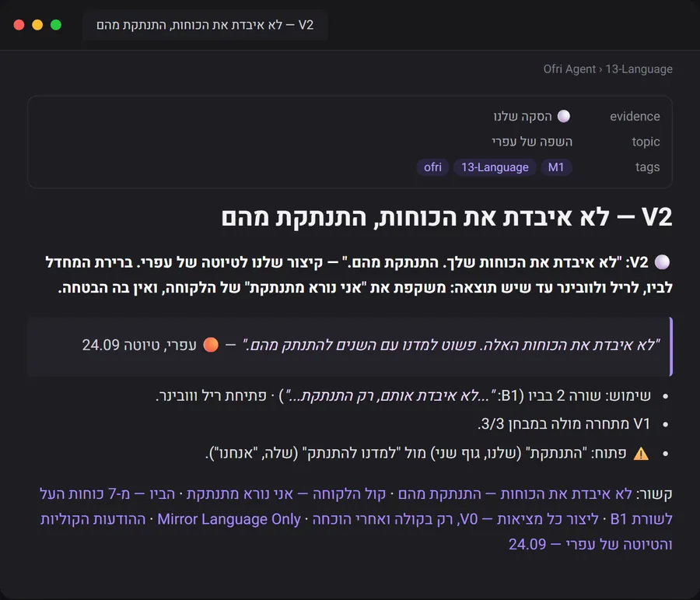Click the purple evidence dot beside הסקה שלנו
This screenshot has width=700, height=600.
[564, 116]
